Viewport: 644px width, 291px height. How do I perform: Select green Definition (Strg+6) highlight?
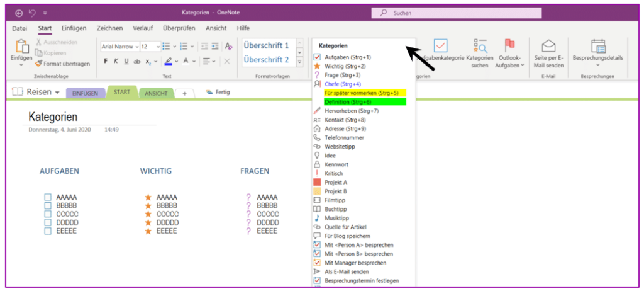(365, 101)
